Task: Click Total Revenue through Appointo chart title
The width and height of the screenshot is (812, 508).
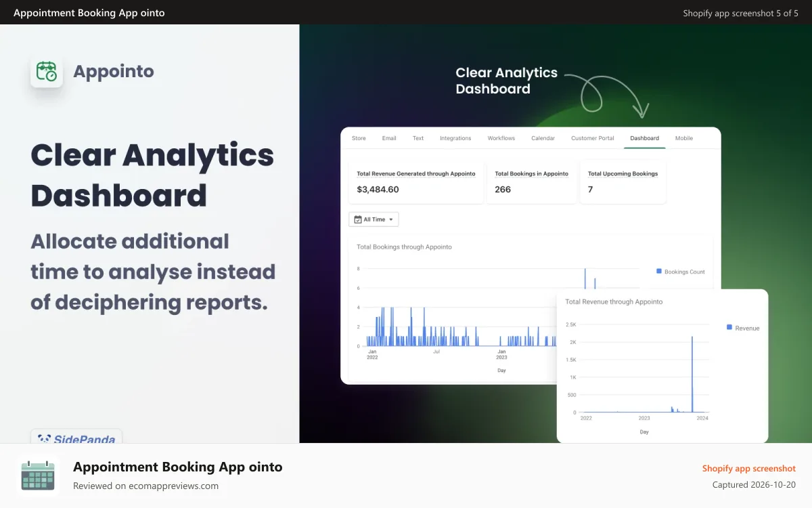Action: [x=614, y=301]
